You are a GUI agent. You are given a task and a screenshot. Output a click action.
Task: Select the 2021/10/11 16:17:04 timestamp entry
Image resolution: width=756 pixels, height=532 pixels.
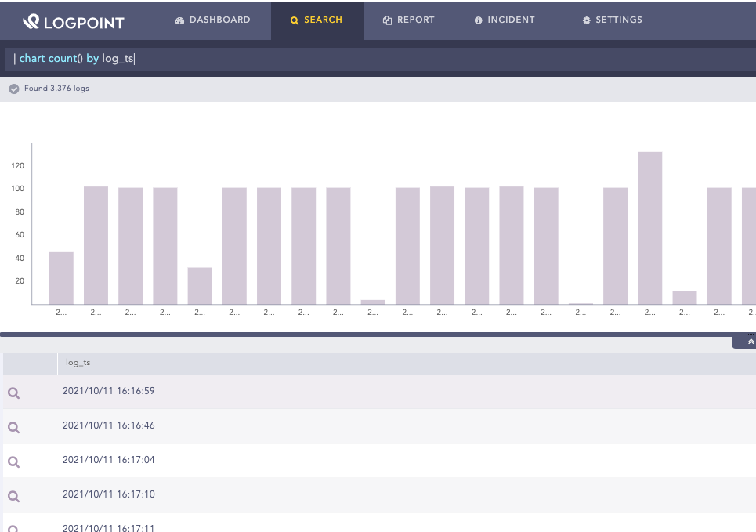point(109,460)
